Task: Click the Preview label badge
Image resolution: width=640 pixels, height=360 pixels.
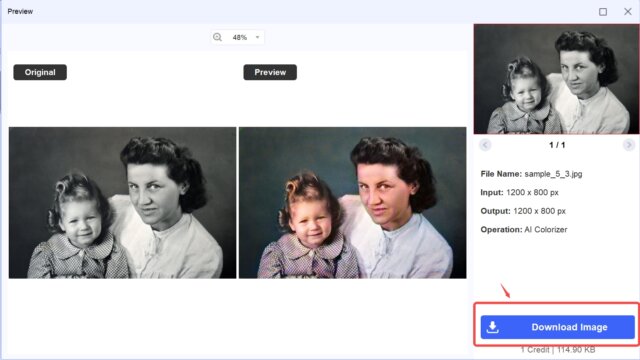Action: [270, 72]
